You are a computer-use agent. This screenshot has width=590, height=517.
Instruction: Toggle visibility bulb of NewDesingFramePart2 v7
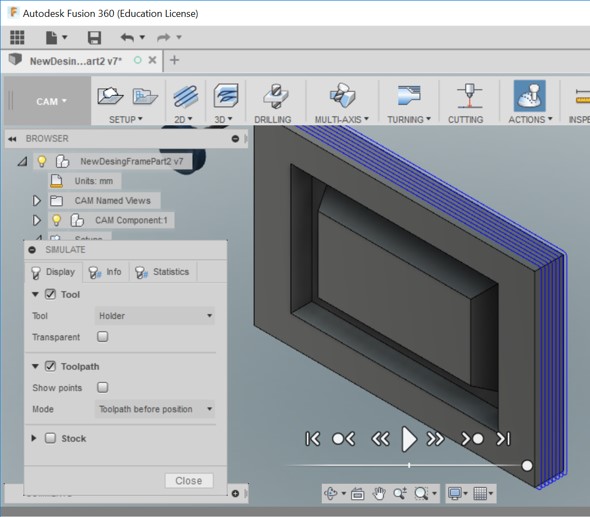click(x=42, y=161)
